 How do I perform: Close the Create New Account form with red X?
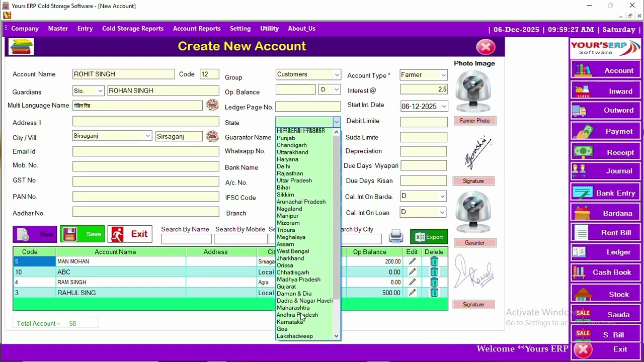pyautogui.click(x=486, y=47)
